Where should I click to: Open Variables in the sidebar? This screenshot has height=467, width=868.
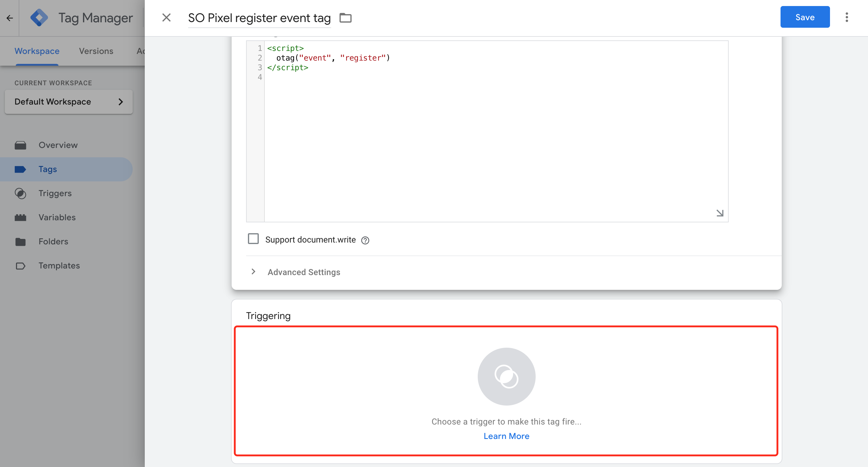(57, 217)
